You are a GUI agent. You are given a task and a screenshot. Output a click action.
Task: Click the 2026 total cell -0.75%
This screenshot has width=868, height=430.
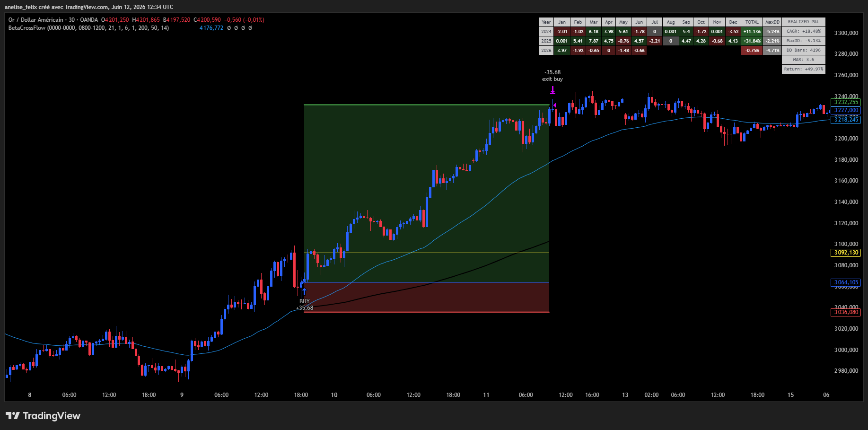click(752, 51)
